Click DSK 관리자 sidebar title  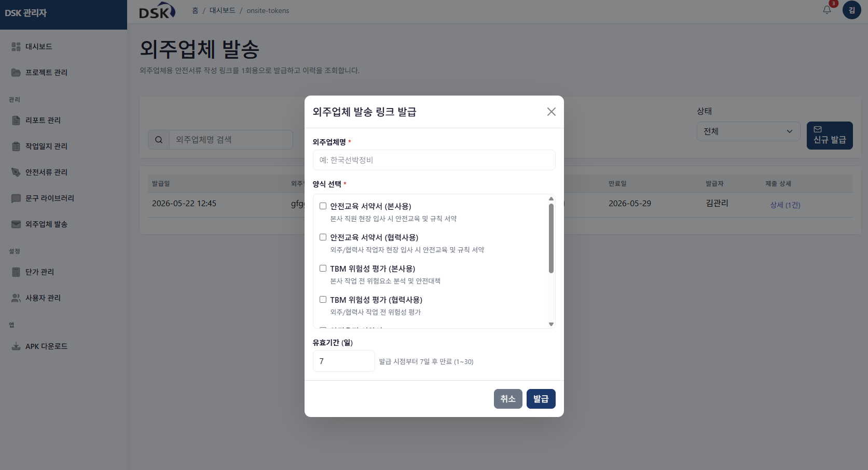tap(26, 13)
